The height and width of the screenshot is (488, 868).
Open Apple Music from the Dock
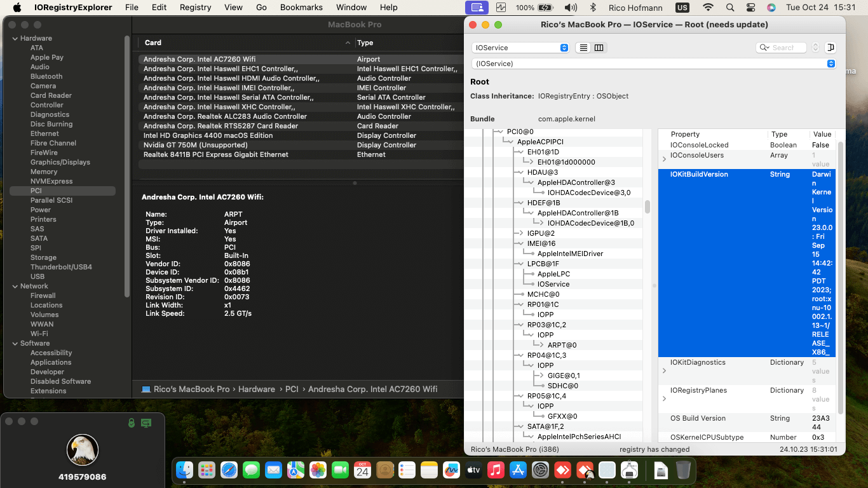click(x=496, y=470)
